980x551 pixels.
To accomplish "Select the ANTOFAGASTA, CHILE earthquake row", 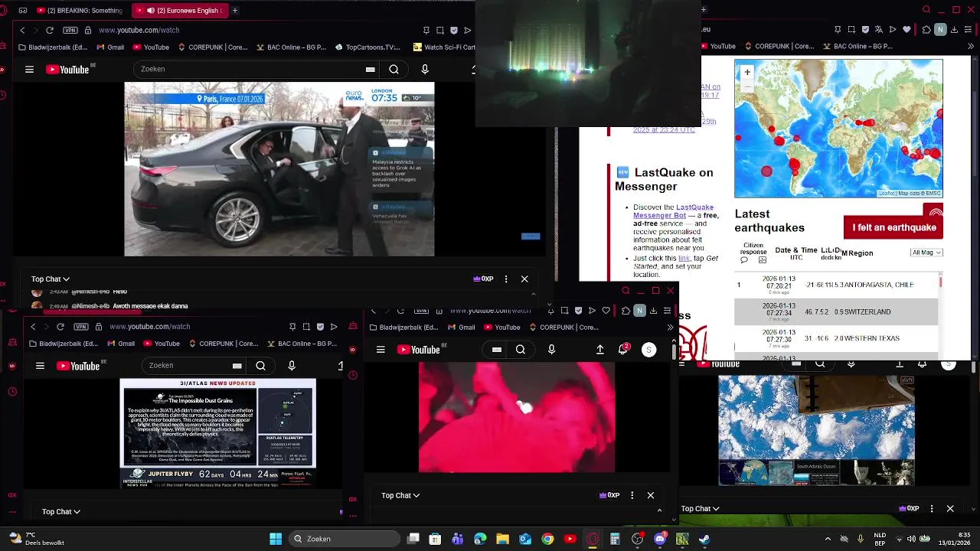I will [x=836, y=285].
